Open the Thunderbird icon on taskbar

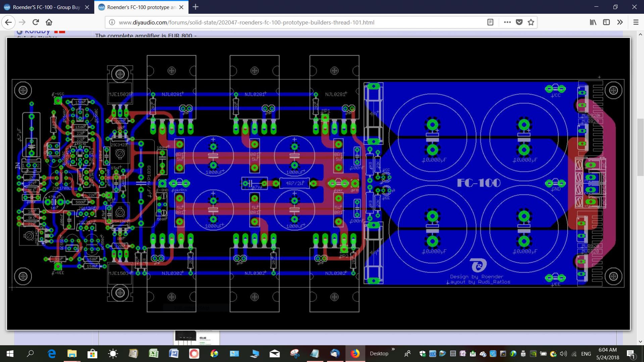[x=335, y=354]
